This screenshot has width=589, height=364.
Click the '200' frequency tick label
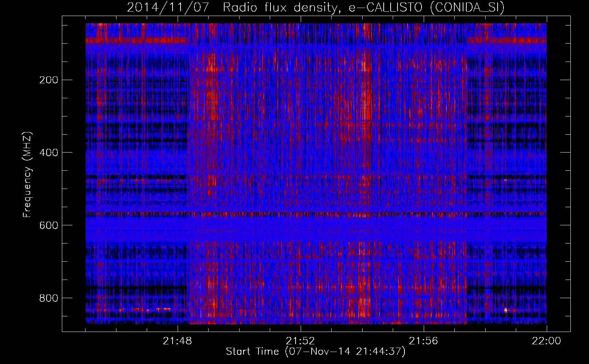(49, 80)
